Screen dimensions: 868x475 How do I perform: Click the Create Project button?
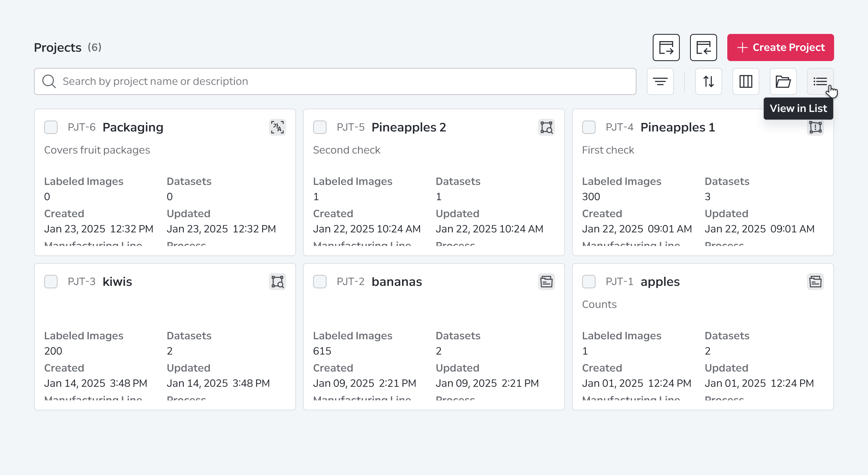(x=780, y=47)
